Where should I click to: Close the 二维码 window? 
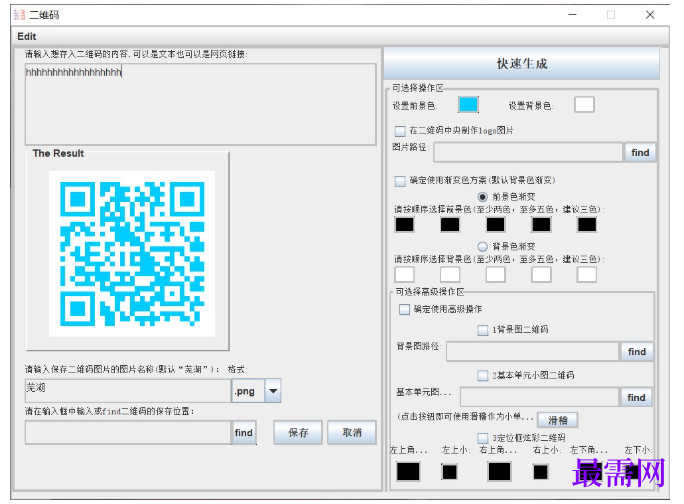[650, 15]
